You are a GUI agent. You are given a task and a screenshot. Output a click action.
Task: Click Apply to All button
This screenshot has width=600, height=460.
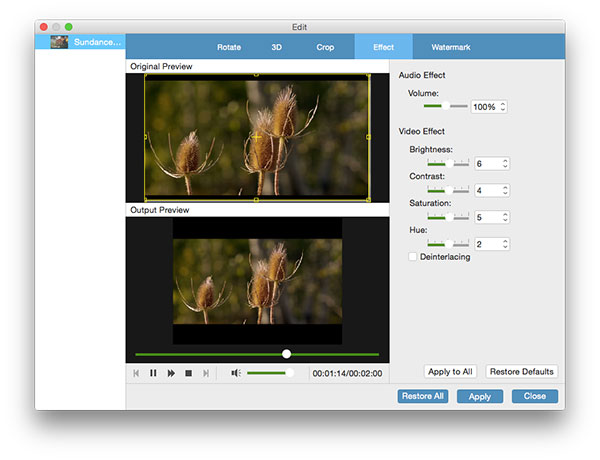click(450, 372)
